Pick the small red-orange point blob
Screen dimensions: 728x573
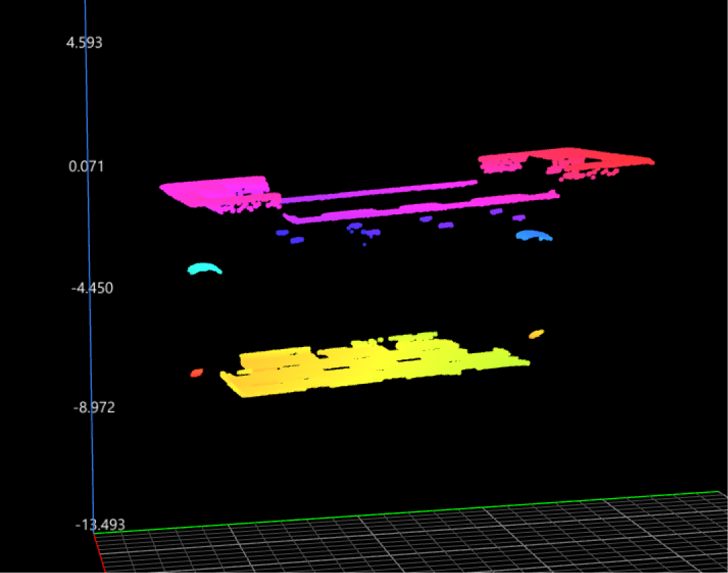(197, 372)
